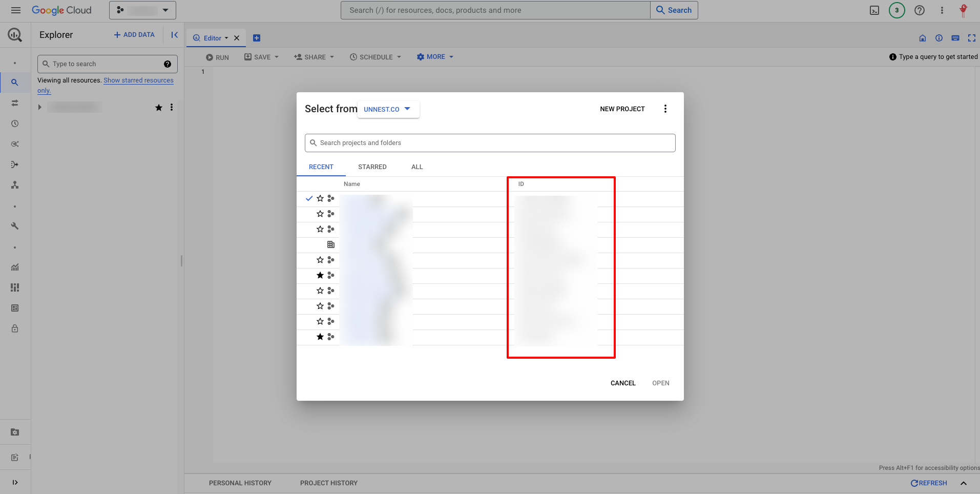The height and width of the screenshot is (494, 980).
Task: Toggle full screen editor mode
Action: click(972, 38)
